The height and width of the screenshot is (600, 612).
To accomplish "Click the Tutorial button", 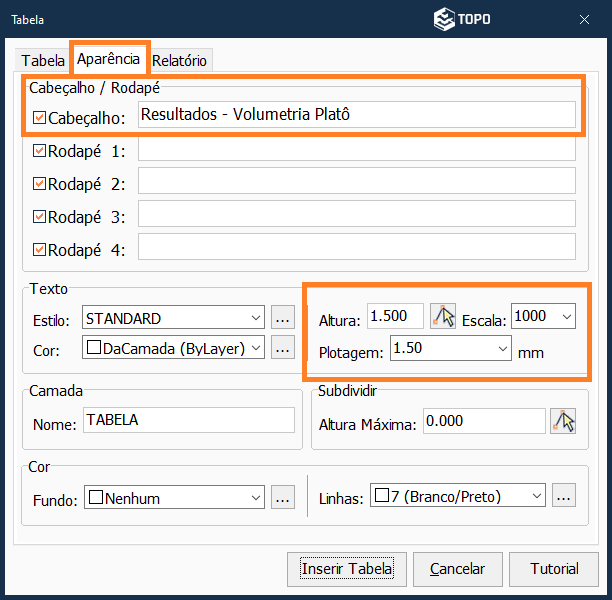I will [x=554, y=569].
